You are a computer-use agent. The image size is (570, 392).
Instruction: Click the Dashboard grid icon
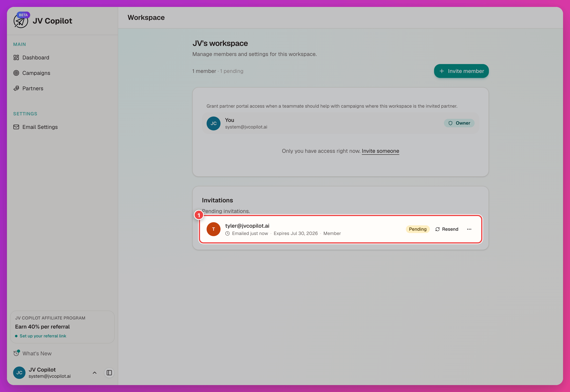[16, 57]
